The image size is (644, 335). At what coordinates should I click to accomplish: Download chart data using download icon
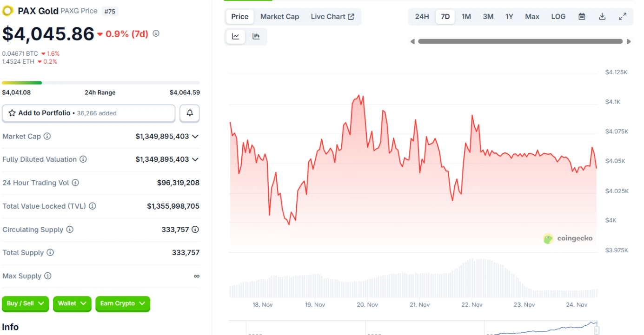[602, 17]
